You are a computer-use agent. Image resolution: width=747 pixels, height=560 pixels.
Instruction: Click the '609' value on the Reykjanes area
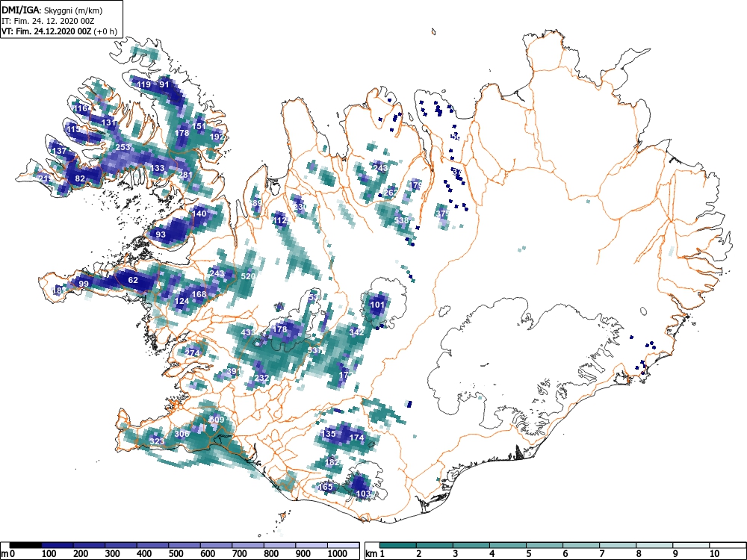coord(217,420)
